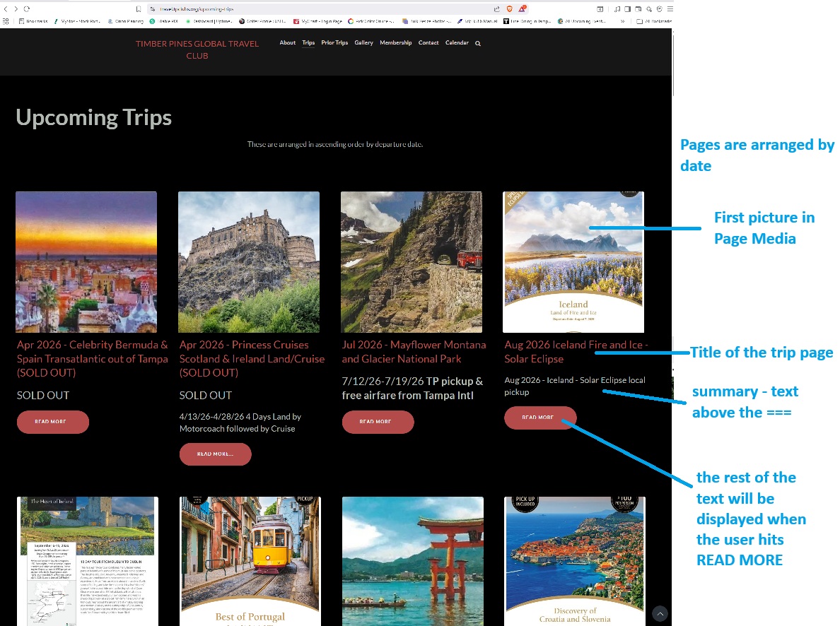This screenshot has width=840, height=626.
Task: Click the browser forward arrow
Action: click(16, 8)
